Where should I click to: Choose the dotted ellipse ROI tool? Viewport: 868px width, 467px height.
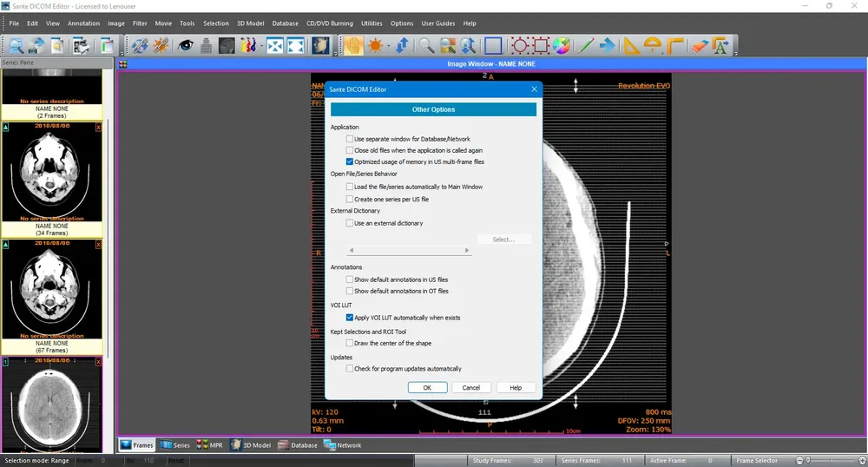pyautogui.click(x=519, y=46)
